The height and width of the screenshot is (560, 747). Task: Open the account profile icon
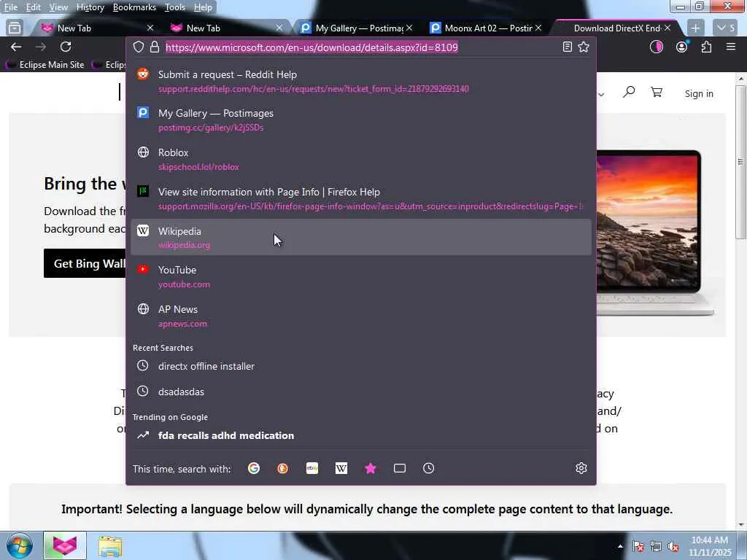[682, 47]
